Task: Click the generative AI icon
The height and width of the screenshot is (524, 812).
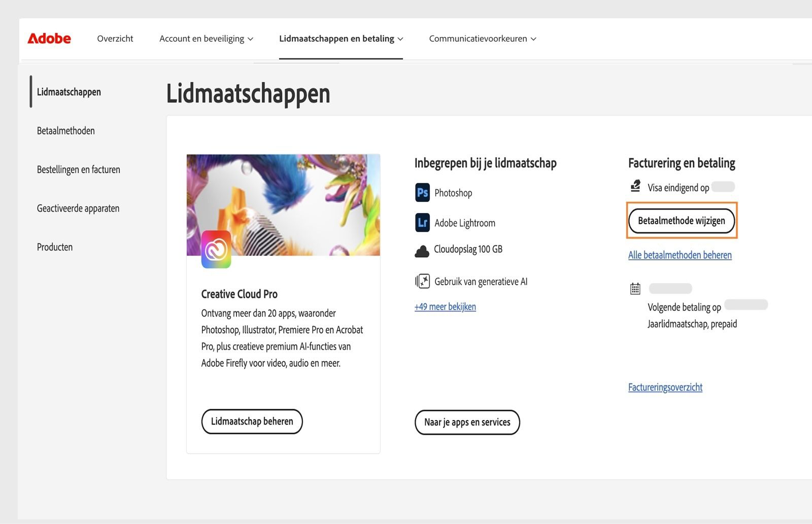Action: click(x=422, y=281)
